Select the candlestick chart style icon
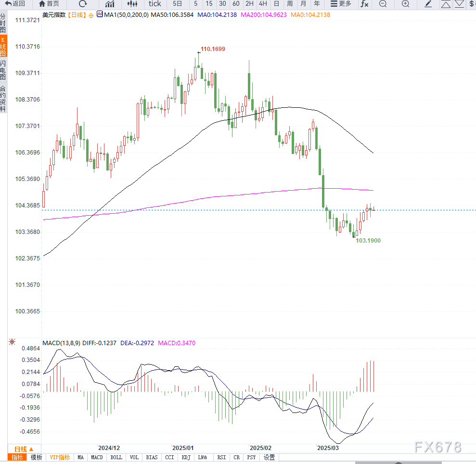 pos(132,4)
